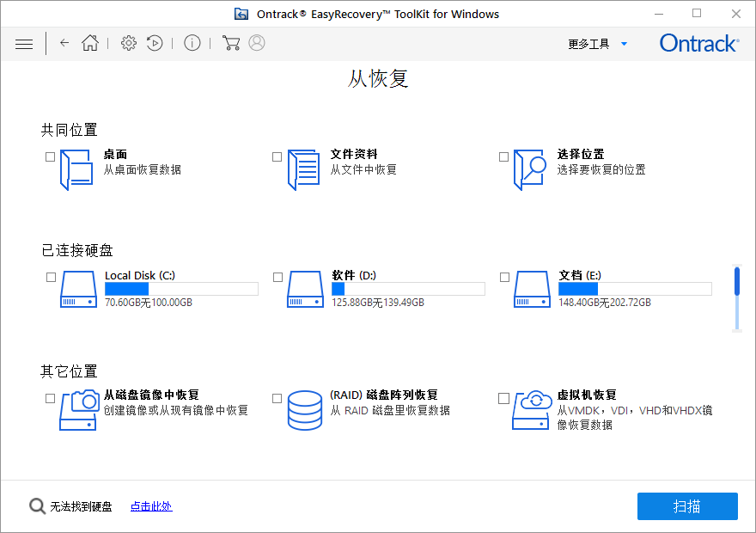Viewport: 756px width, 533px height.
Task: Check the 桌面 checkbox
Action: point(50,156)
